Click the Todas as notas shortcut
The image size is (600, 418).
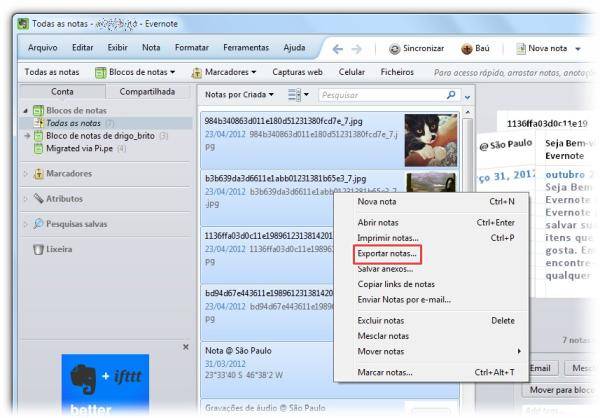pos(52,72)
